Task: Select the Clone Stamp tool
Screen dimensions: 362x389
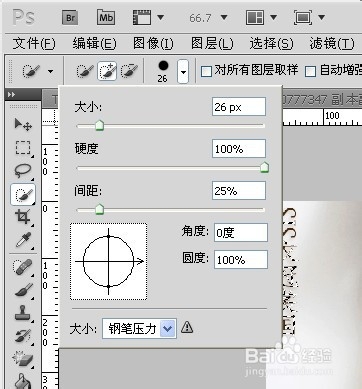Action: [23, 313]
